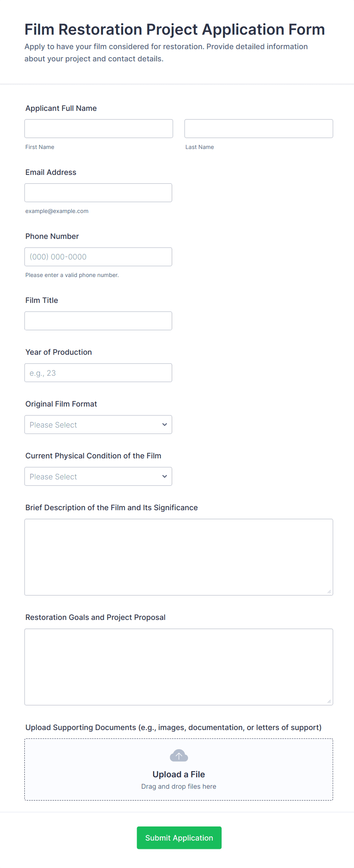Image resolution: width=354 pixels, height=868 pixels.
Task: Click the Current Physical Condition chevron arrow
Action: click(x=164, y=476)
